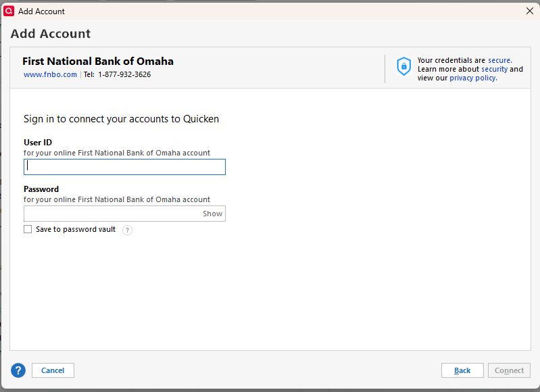This screenshot has height=392, width=540.
Task: Focus the User ID input field
Action: point(124,167)
